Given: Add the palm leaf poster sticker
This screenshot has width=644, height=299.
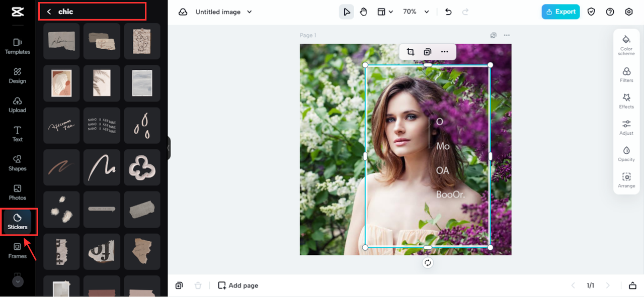Looking at the screenshot, I should coord(102,83).
